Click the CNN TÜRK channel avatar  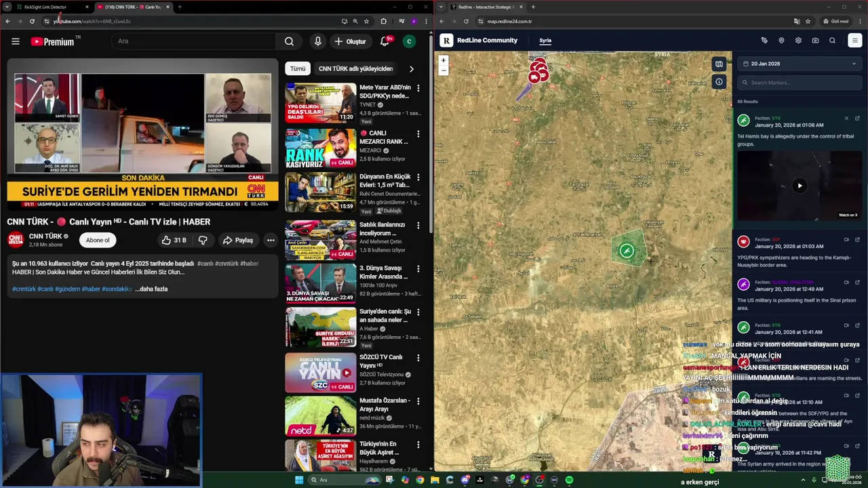point(15,239)
